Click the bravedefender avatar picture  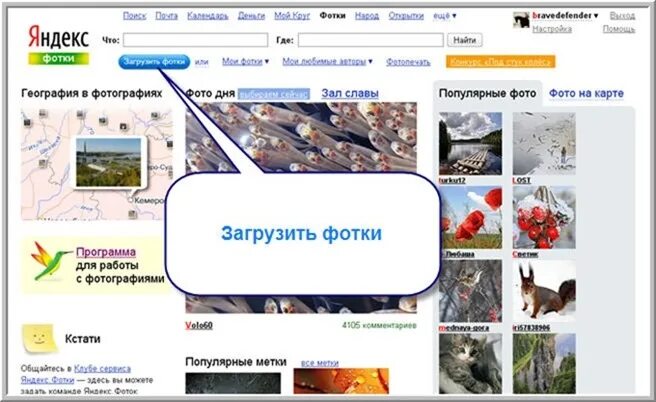[x=521, y=20]
